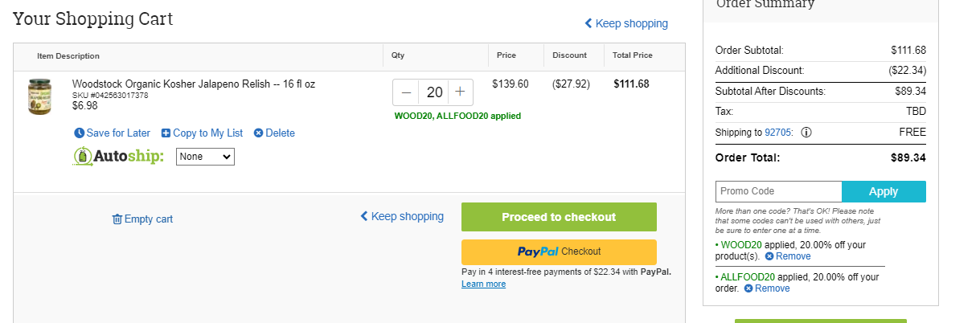Open the jalapeno relish product thumbnail
Screen dimensions: 980x323
(x=39, y=96)
